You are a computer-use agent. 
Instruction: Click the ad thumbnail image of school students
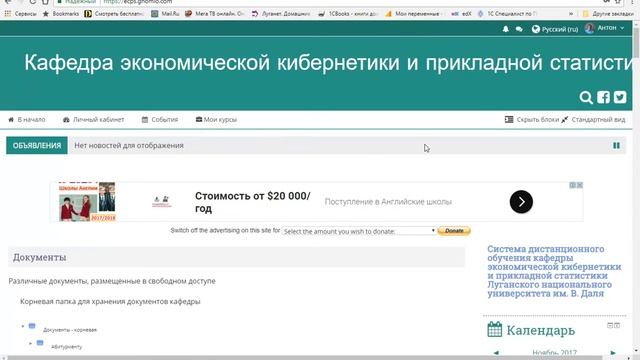coord(87,202)
